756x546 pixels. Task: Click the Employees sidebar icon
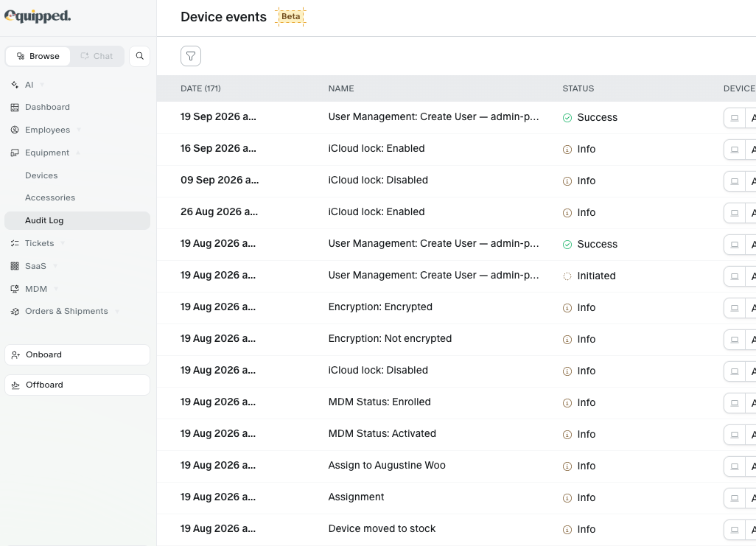15,130
